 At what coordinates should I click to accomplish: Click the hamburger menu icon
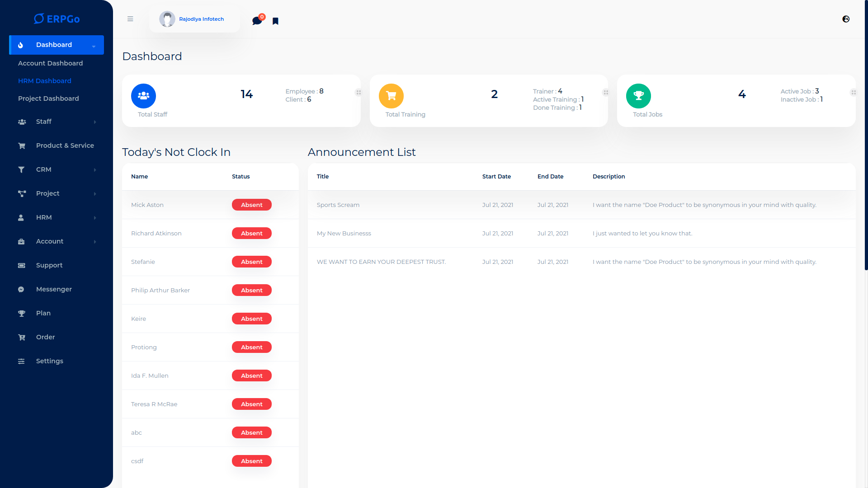[x=130, y=19]
